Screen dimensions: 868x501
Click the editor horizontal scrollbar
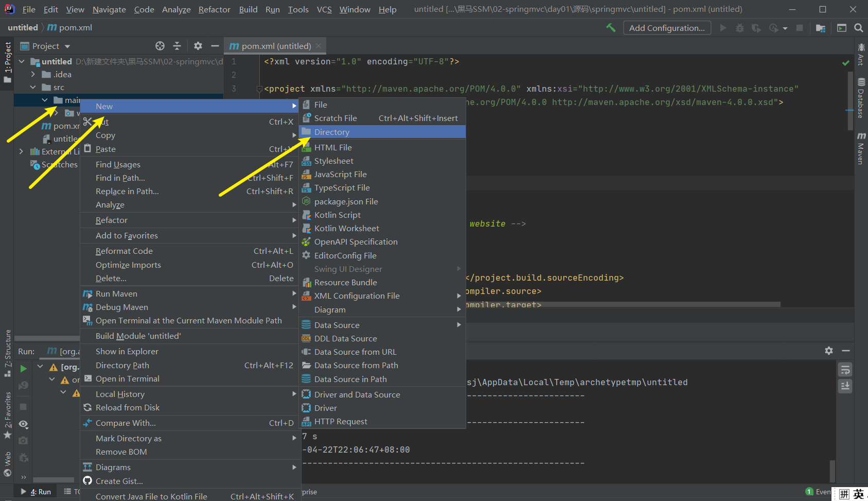tap(623, 304)
